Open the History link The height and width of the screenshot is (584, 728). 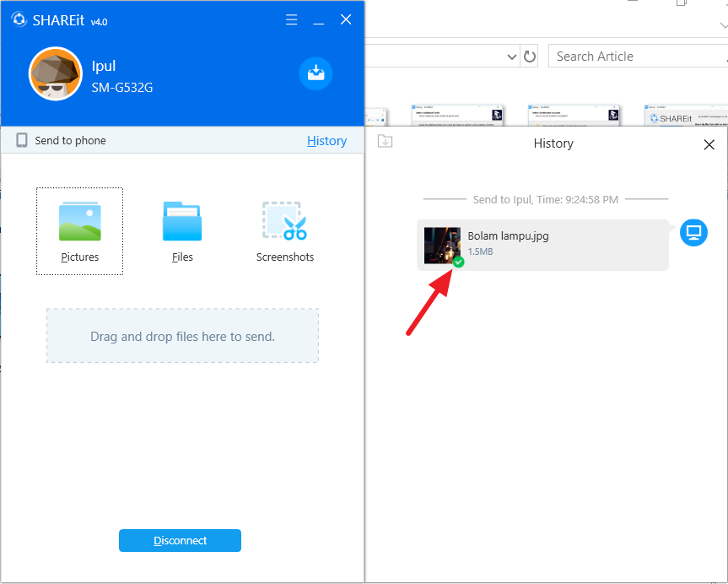326,141
